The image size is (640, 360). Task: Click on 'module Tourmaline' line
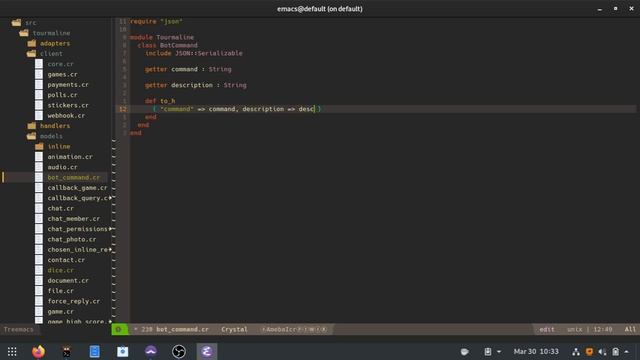click(162, 37)
